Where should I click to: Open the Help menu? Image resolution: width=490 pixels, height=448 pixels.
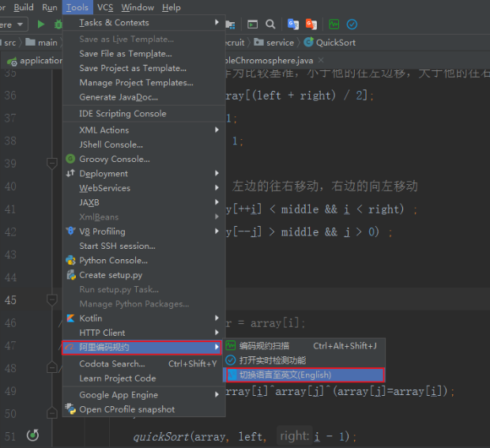pyautogui.click(x=171, y=7)
